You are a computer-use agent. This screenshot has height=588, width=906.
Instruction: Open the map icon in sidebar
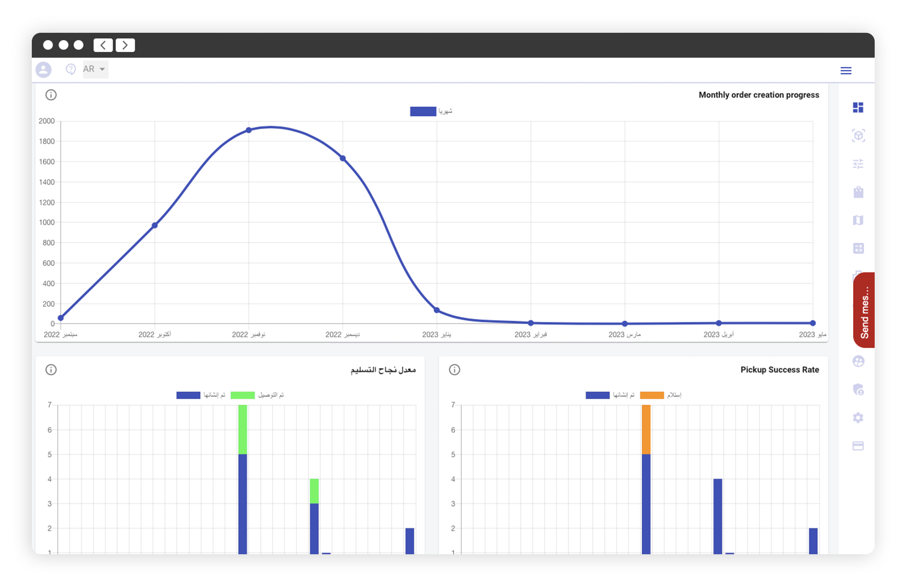(x=858, y=220)
